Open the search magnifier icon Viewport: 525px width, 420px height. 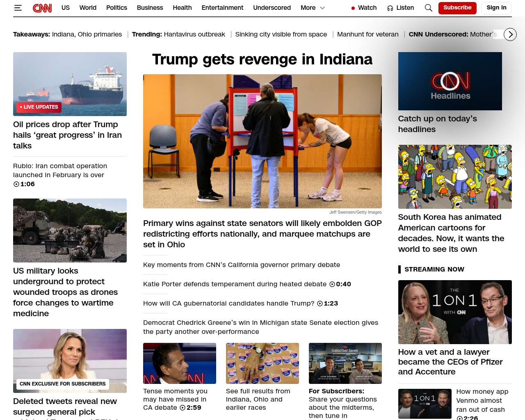coord(428,8)
